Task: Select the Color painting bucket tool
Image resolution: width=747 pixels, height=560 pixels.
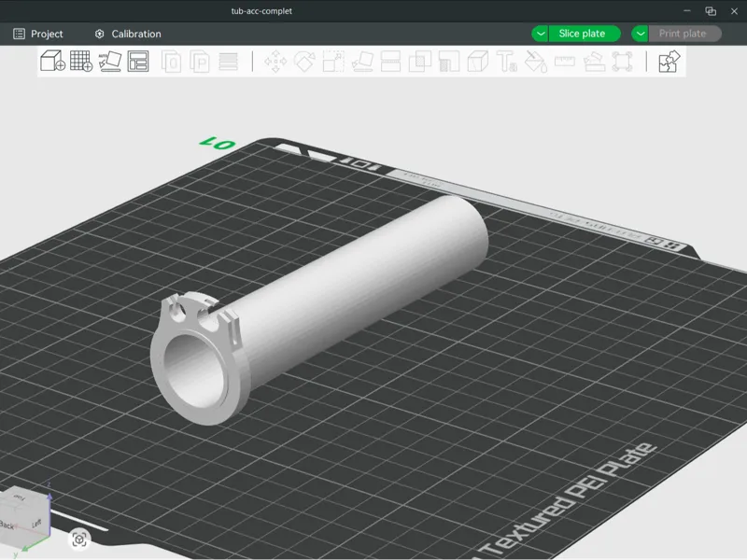Action: coord(536,62)
